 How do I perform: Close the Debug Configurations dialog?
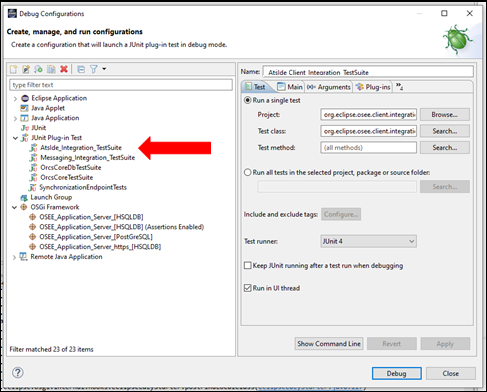coord(451,373)
